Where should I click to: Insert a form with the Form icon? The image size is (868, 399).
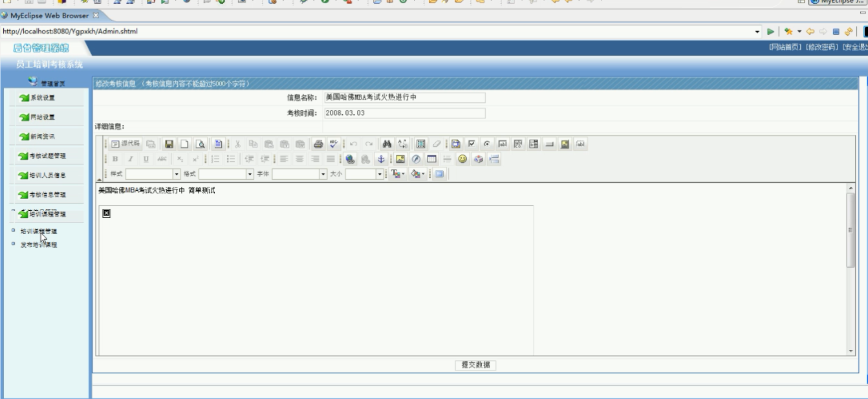455,144
